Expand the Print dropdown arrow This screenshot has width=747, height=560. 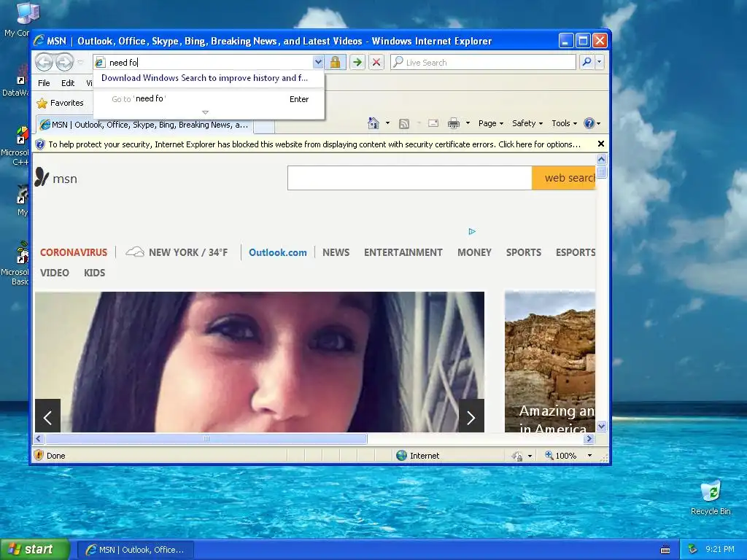pyautogui.click(x=468, y=123)
